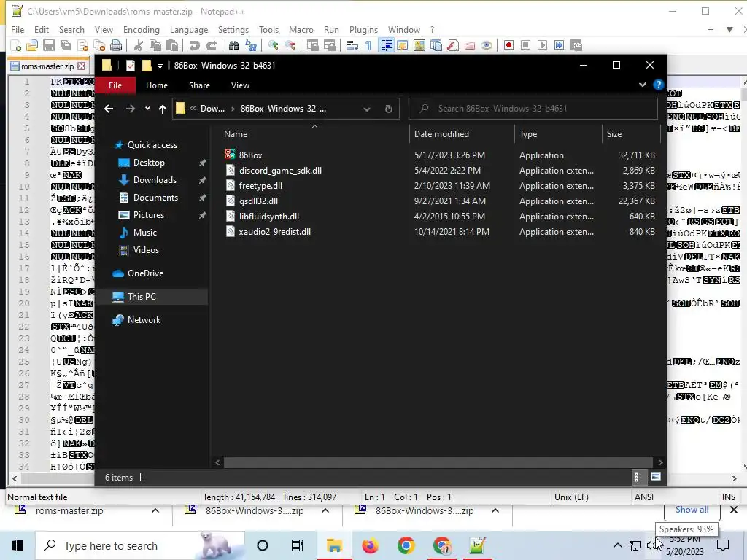This screenshot has width=747, height=560.
Task: Switch Explorer to large icons view
Action: pos(656,477)
